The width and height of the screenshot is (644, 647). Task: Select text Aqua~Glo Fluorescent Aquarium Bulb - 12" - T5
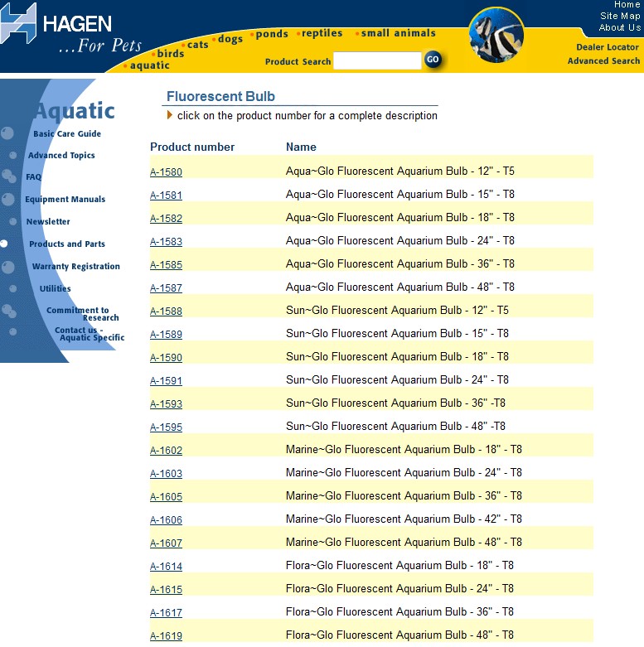click(400, 171)
